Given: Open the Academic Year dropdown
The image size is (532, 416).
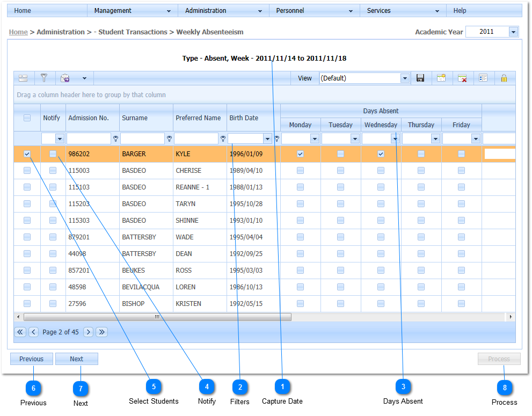Looking at the screenshot, I should click(513, 32).
